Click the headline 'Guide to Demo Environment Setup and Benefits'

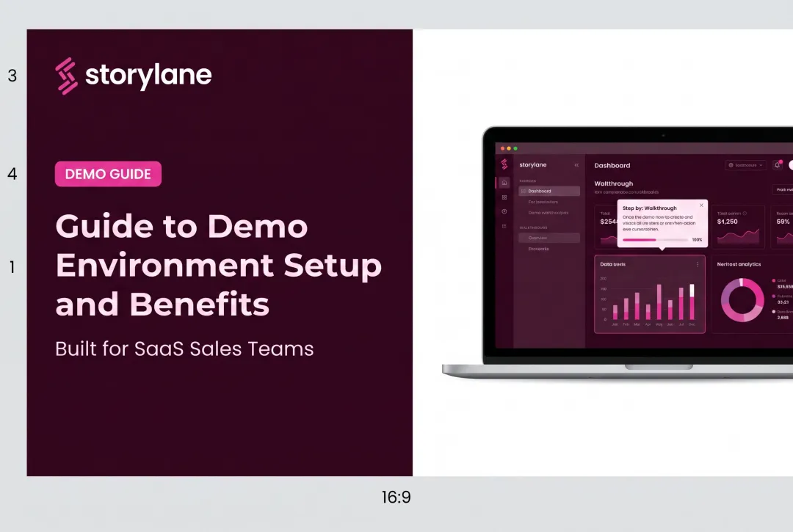[x=219, y=265]
